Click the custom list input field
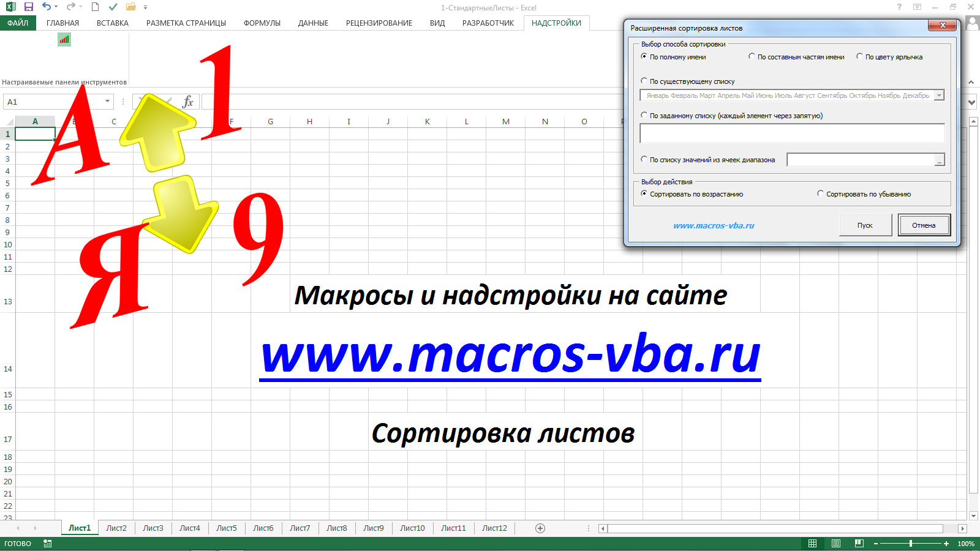The height and width of the screenshot is (551, 980). (x=792, y=133)
